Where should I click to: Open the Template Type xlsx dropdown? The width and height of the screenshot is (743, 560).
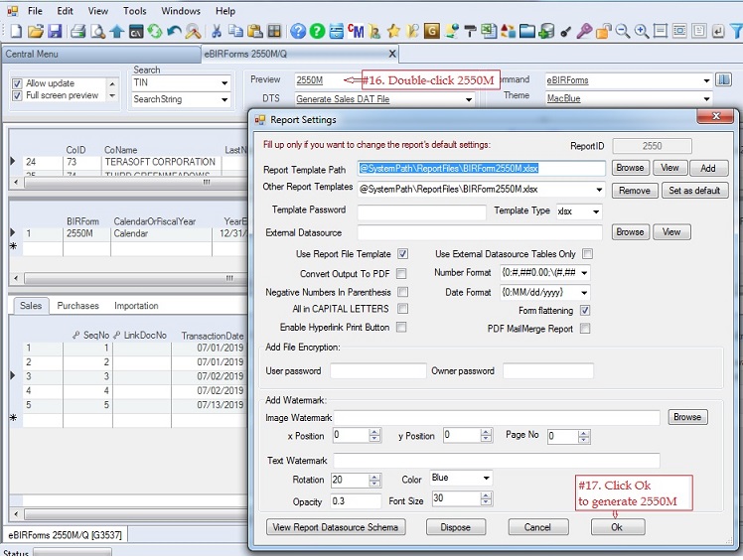[596, 211]
